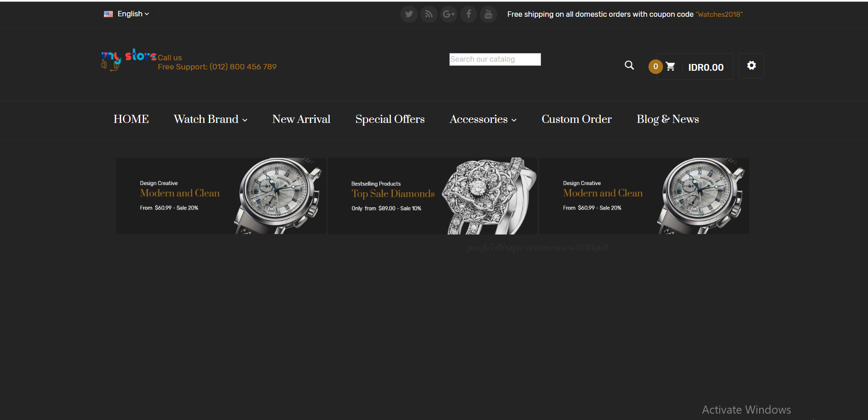Viewport: 868px width, 420px height.
Task: Click the cart item count badge
Action: [655, 67]
